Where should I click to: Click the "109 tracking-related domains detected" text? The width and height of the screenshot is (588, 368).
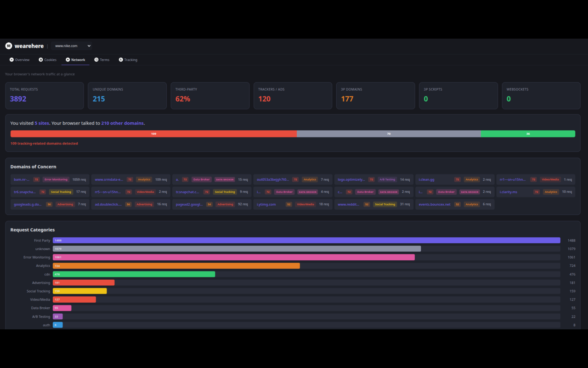(x=44, y=144)
